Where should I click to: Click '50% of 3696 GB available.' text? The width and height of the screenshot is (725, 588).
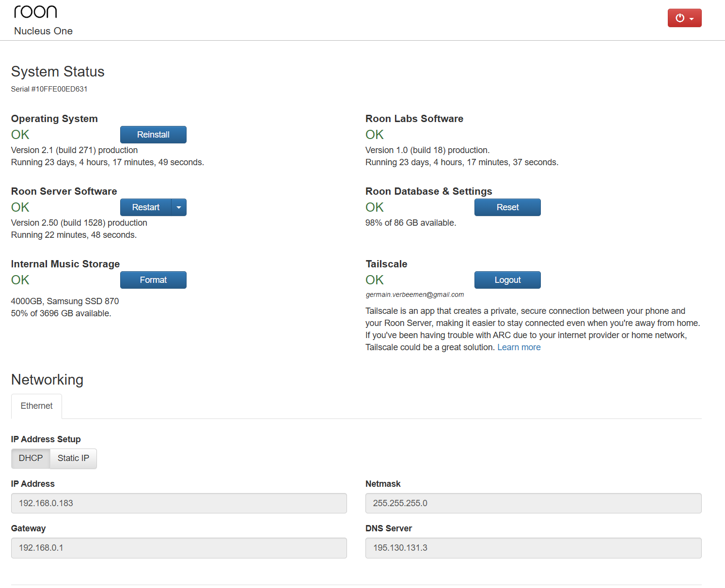[x=61, y=313]
